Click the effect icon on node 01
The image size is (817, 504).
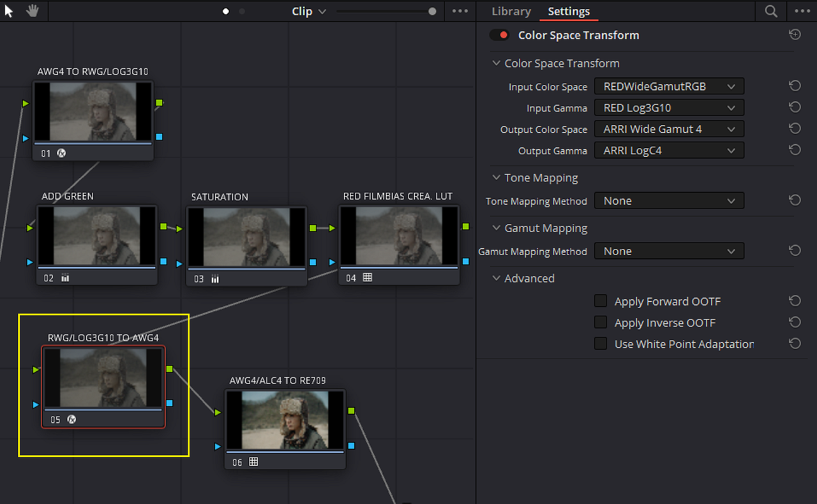[62, 153]
